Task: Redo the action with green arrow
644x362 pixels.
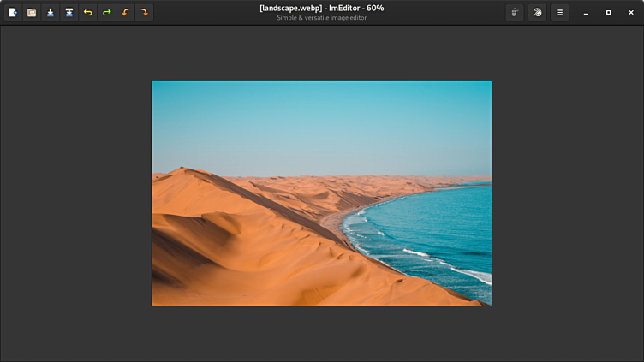Action: [x=107, y=13]
